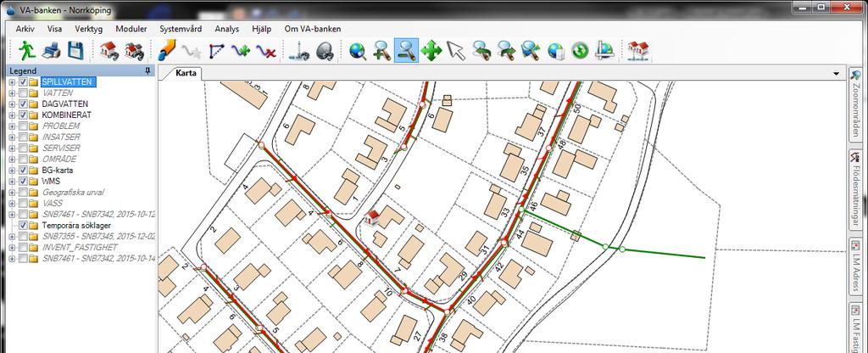Click the printer icon in the toolbar
Viewport: 868px width, 353px height.
coord(52,51)
